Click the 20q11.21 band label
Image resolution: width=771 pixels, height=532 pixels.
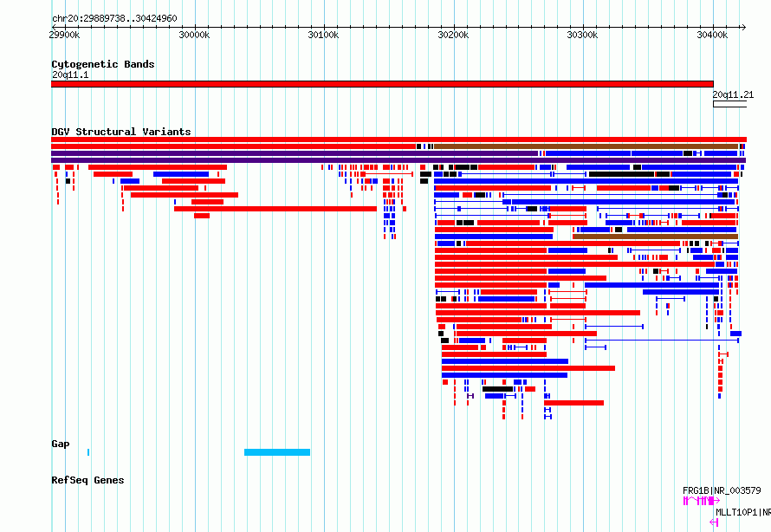[733, 94]
